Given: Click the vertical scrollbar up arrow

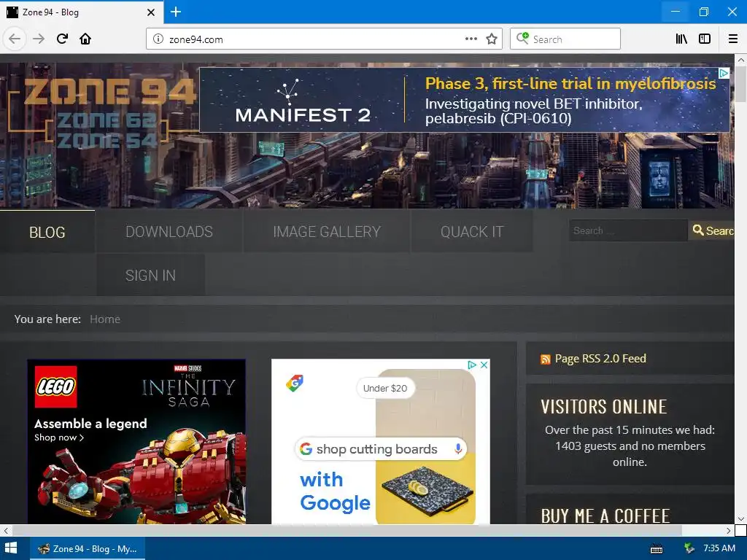Looking at the screenshot, I should 741,60.
